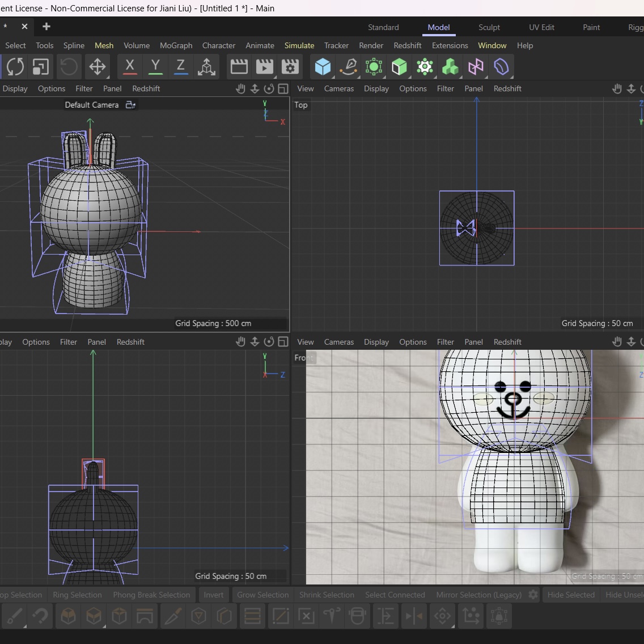Open the Mesh menu
644x644 pixels.
pyautogui.click(x=104, y=45)
